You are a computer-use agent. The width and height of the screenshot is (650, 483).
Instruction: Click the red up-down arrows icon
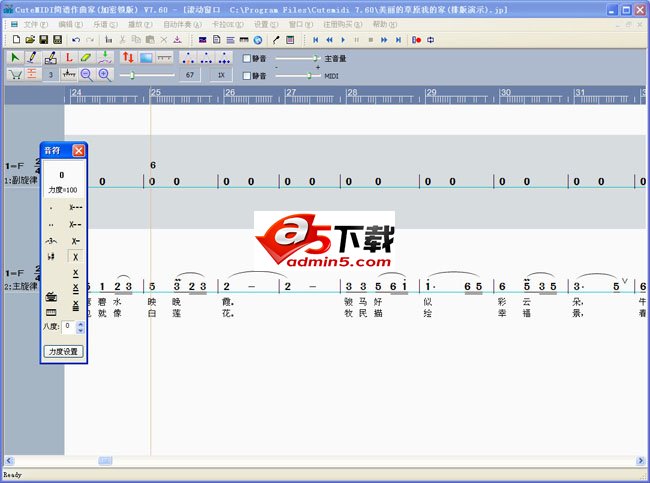(x=128, y=58)
